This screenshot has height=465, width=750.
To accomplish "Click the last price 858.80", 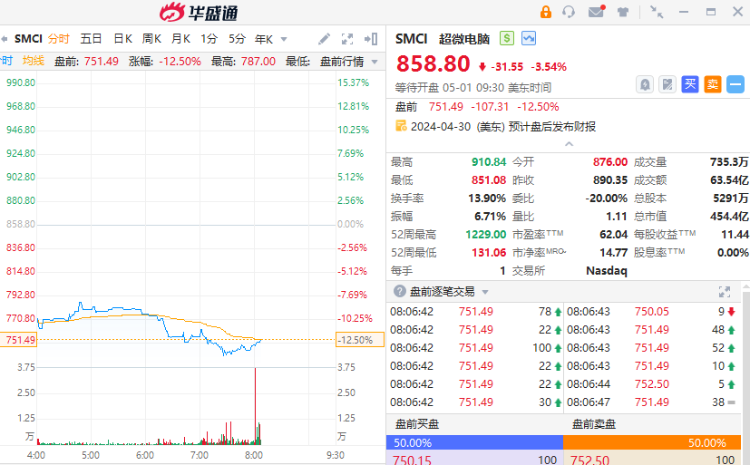I will point(433,64).
